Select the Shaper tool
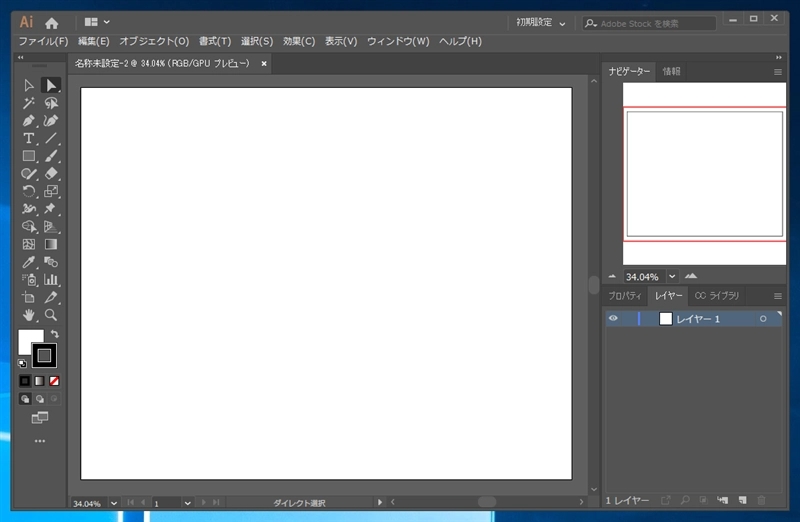The height and width of the screenshot is (522, 800). pyautogui.click(x=29, y=174)
